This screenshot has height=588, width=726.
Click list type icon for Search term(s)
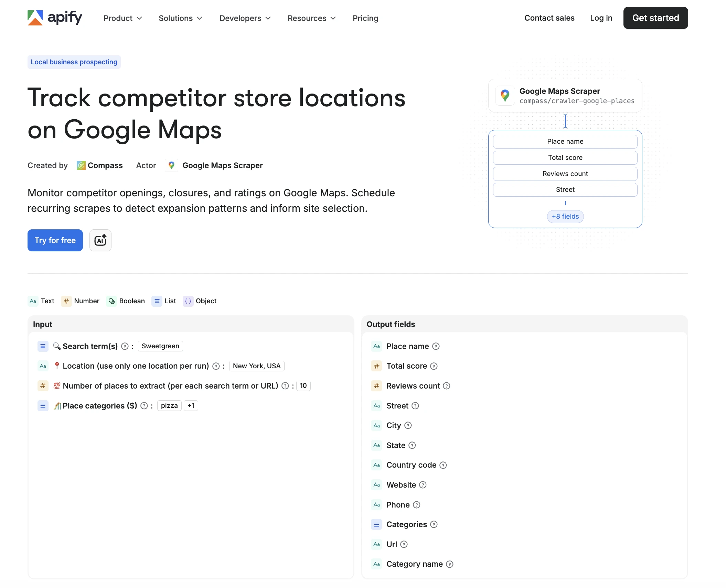[x=43, y=346]
